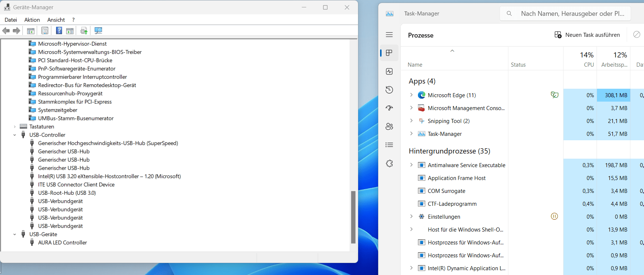Open the Datei menu
The height and width of the screenshot is (275, 644).
pyautogui.click(x=11, y=20)
